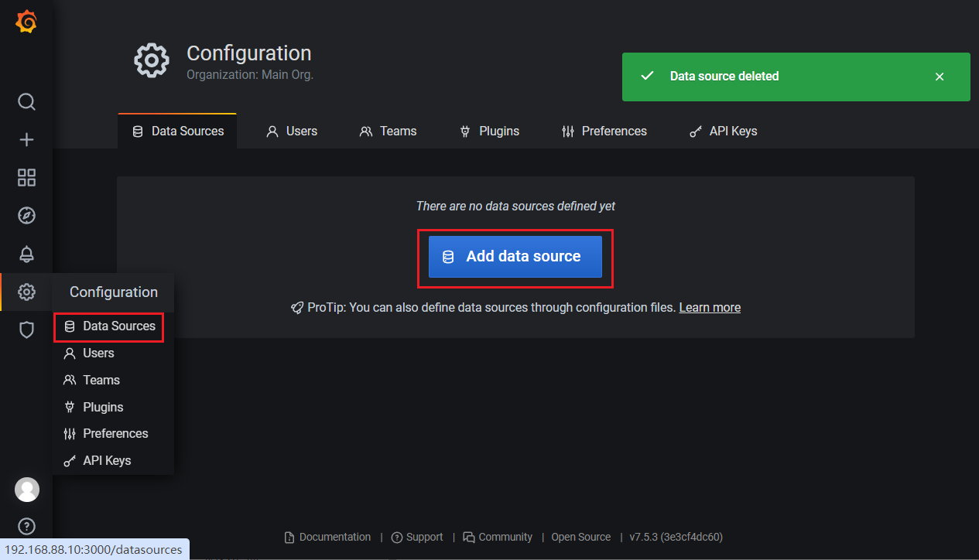
Task: Open the Alerting bell icon
Action: click(26, 254)
